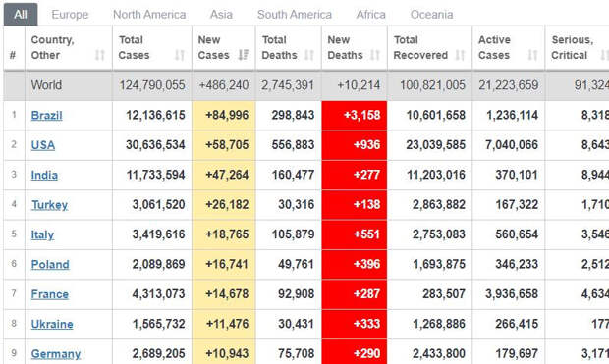
Task: Click the # rank column header
Action: tap(13, 55)
